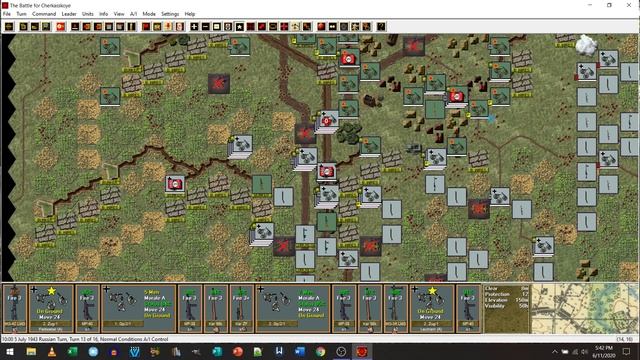This screenshot has height=360, width=640.
Task: Click the white plus zoom-in toolbar icon
Action: pos(194,27)
